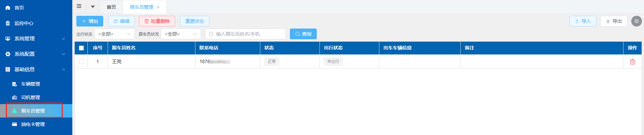This screenshot has width=644, height=135.
Task: Switch to the 首页 tab
Action: [111, 7]
